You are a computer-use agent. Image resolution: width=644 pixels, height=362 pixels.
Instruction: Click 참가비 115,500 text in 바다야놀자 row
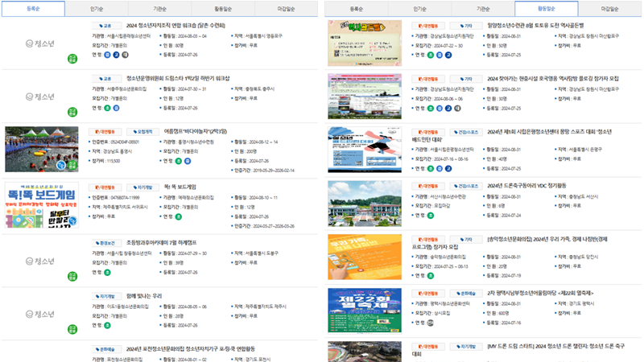106,161
